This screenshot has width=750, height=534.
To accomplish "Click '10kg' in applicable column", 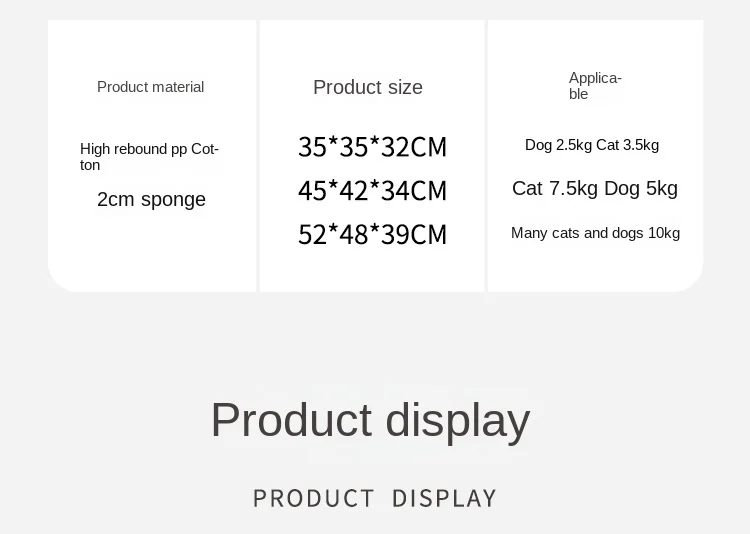I will coord(663,233).
